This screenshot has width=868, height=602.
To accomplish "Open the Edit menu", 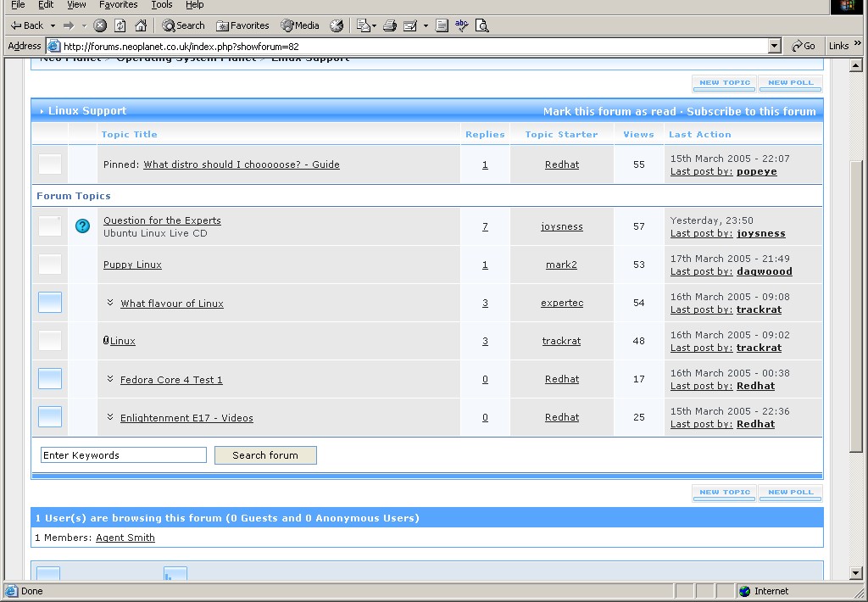I will tap(46, 5).
